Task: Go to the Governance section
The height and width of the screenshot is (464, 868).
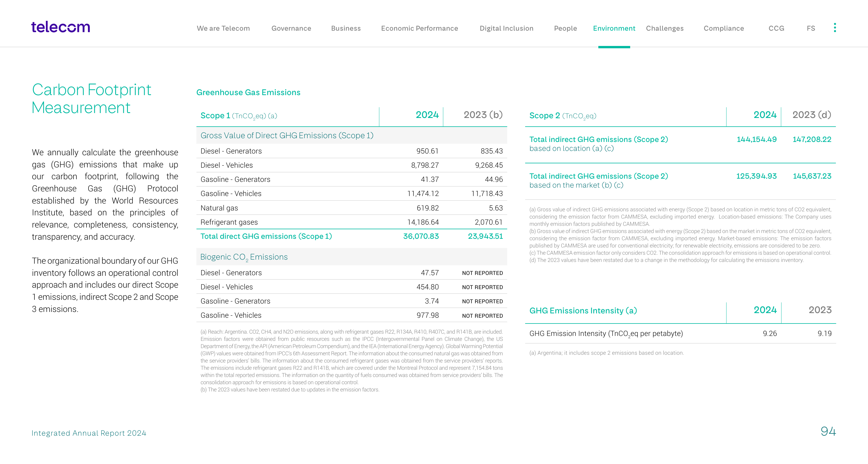Action: pyautogui.click(x=291, y=28)
